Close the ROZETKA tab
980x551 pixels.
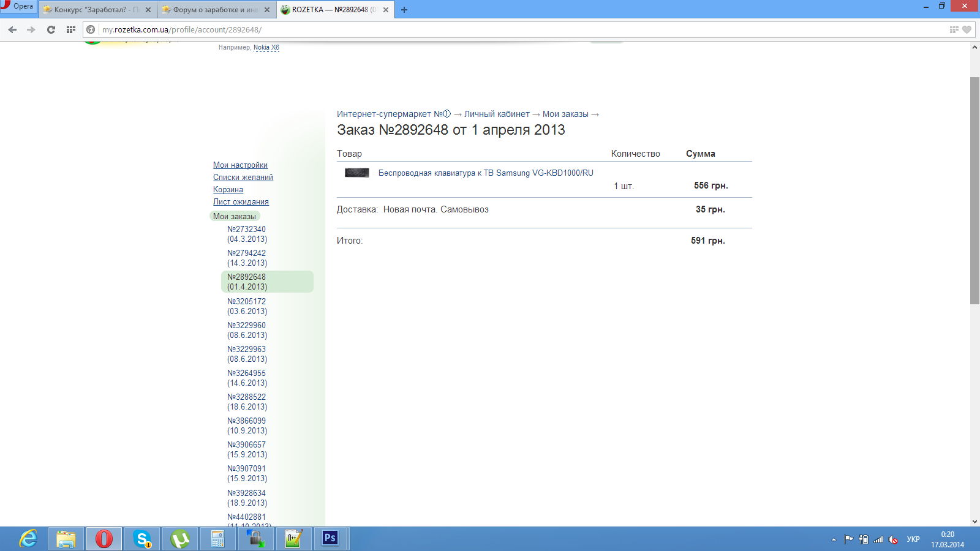[x=386, y=10]
